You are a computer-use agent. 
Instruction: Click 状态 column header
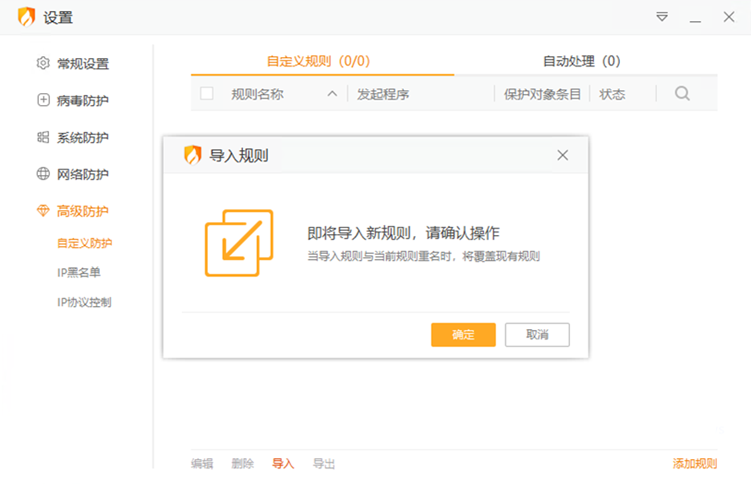click(x=612, y=94)
